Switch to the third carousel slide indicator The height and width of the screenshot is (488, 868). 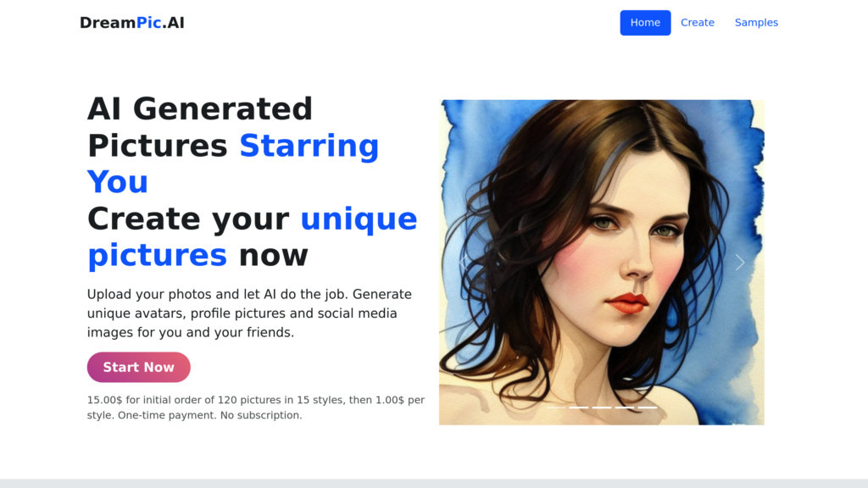pyautogui.click(x=602, y=408)
